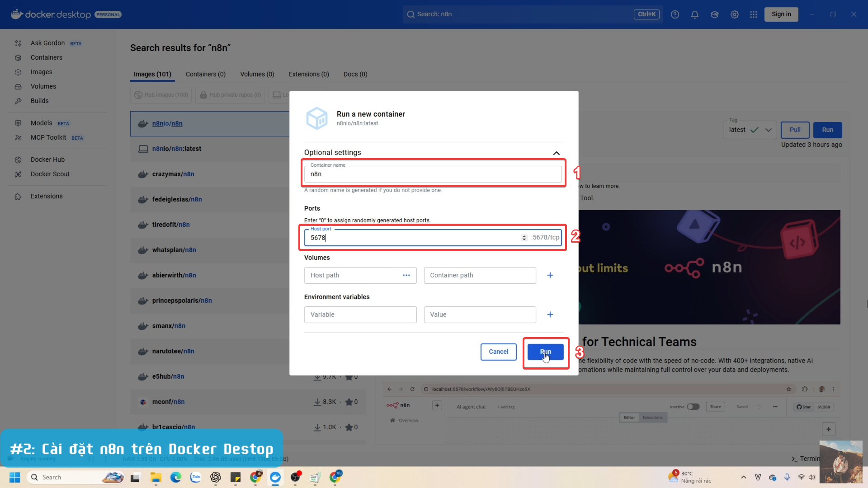Open the Learning center graduation cap icon
Image resolution: width=868 pixels, height=488 pixels.
tap(715, 14)
